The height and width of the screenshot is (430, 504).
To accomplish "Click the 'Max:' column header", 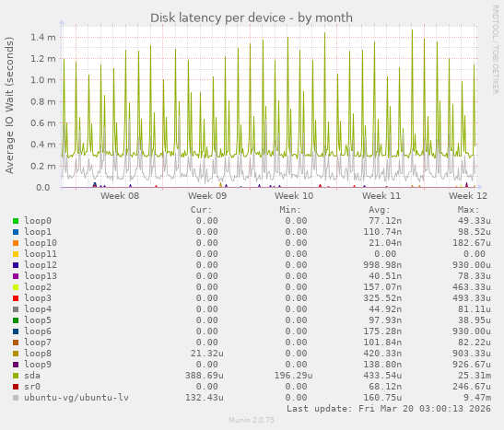I will click(x=468, y=210).
